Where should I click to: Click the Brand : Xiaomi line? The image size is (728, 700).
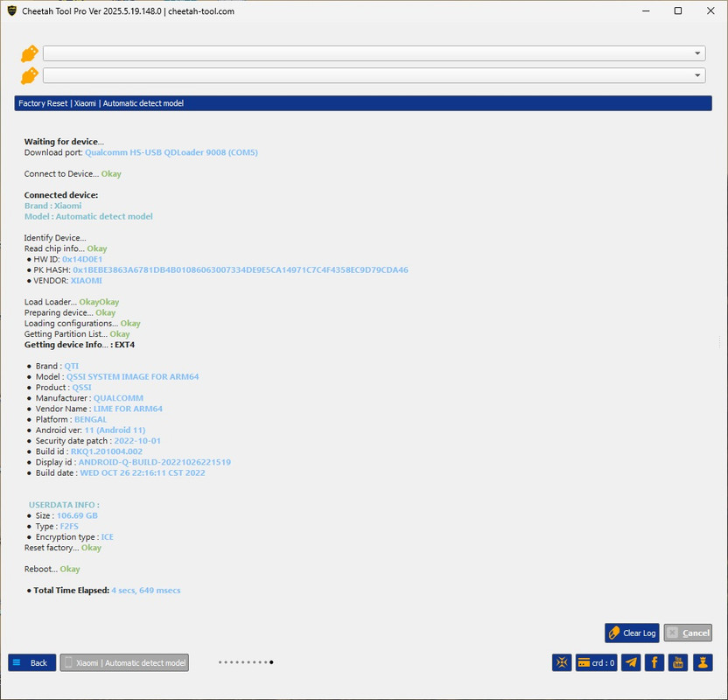tap(52, 206)
